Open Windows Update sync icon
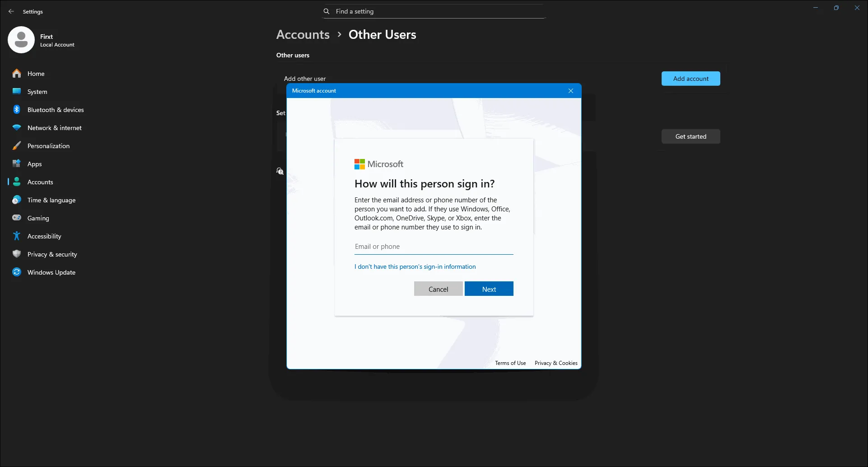 click(17, 272)
